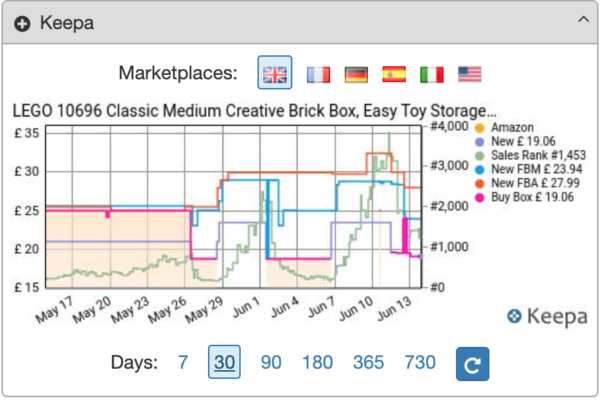Click the Marketplaces: label
The width and height of the screenshot is (600, 400).
click(x=178, y=73)
